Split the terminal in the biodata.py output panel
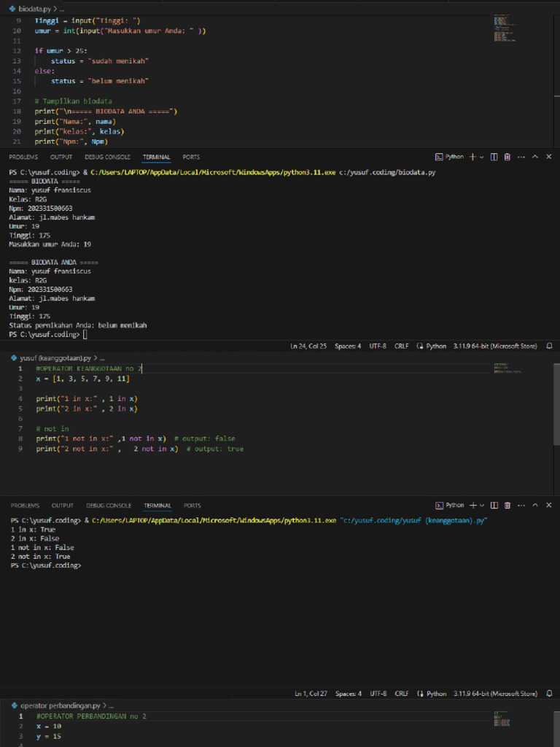The height and width of the screenshot is (747, 560). click(x=494, y=157)
